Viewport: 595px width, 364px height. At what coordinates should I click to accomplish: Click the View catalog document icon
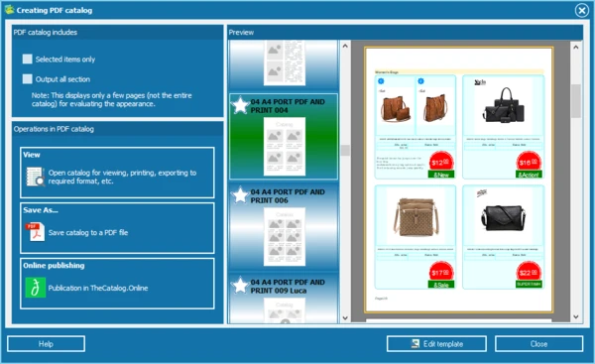click(x=35, y=177)
